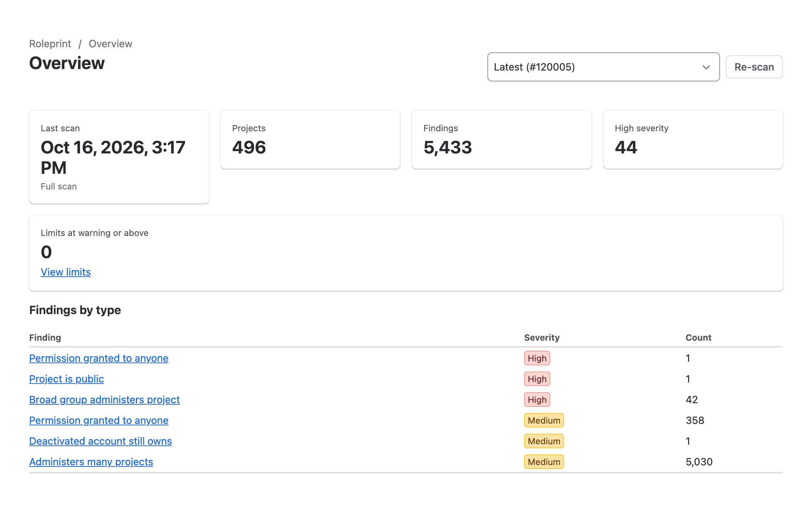The height and width of the screenshot is (509, 812).
Task: Open the Administers many projects finding
Action: (91, 462)
